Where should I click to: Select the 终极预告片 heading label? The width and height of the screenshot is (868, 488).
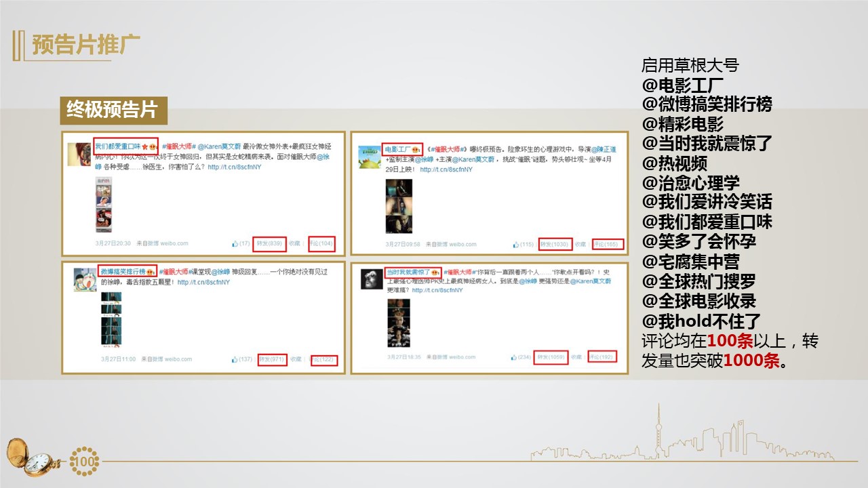(x=113, y=110)
